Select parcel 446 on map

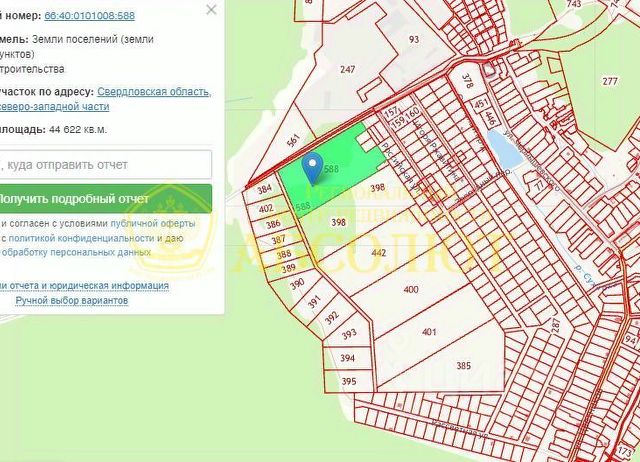click(490, 118)
